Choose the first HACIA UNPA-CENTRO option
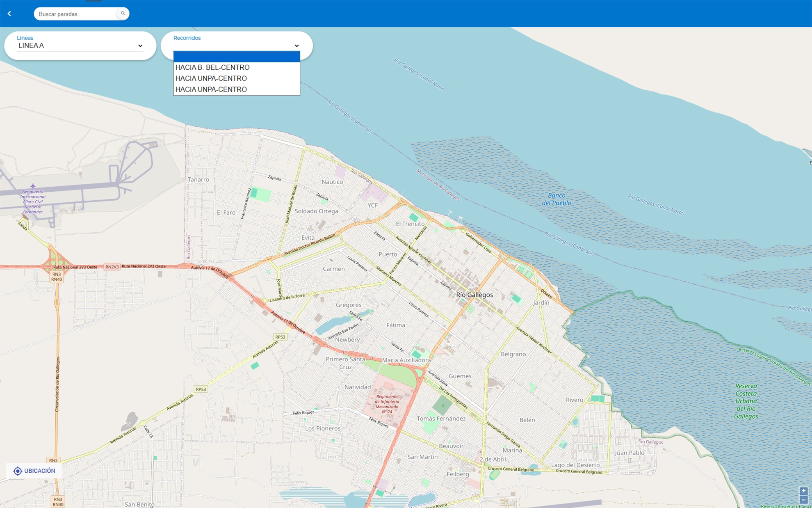This screenshot has height=508, width=812. (211, 78)
